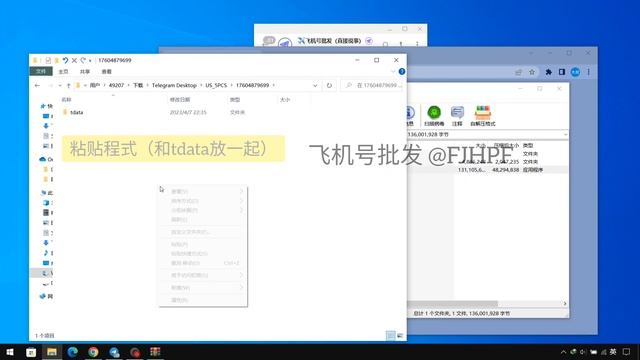Screen dimensions: 640x360
Task: Choose 粘贴 in the context menu
Action: click(x=203, y=244)
